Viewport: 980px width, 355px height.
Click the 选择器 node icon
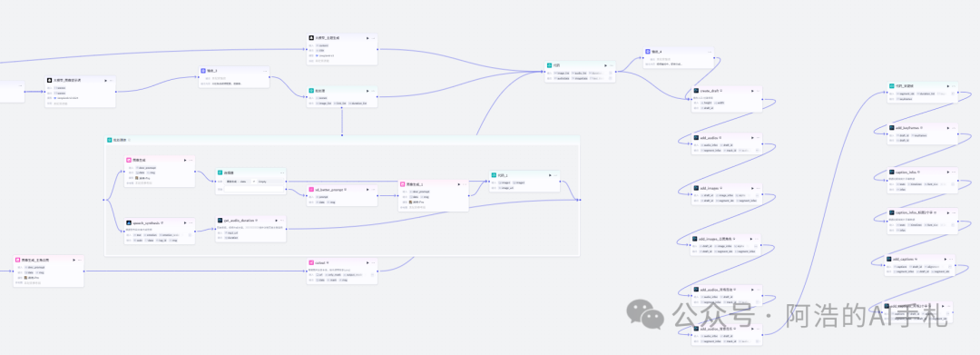(220, 173)
